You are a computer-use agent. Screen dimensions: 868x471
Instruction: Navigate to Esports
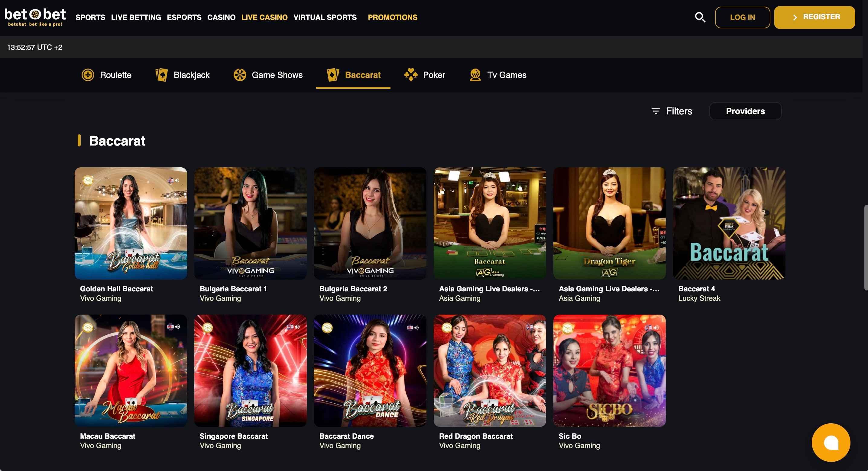(x=184, y=17)
